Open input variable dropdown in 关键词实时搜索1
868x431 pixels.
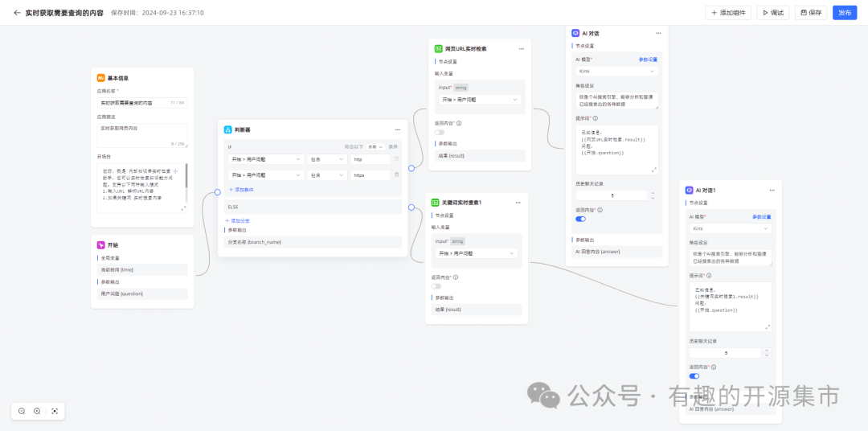click(477, 253)
